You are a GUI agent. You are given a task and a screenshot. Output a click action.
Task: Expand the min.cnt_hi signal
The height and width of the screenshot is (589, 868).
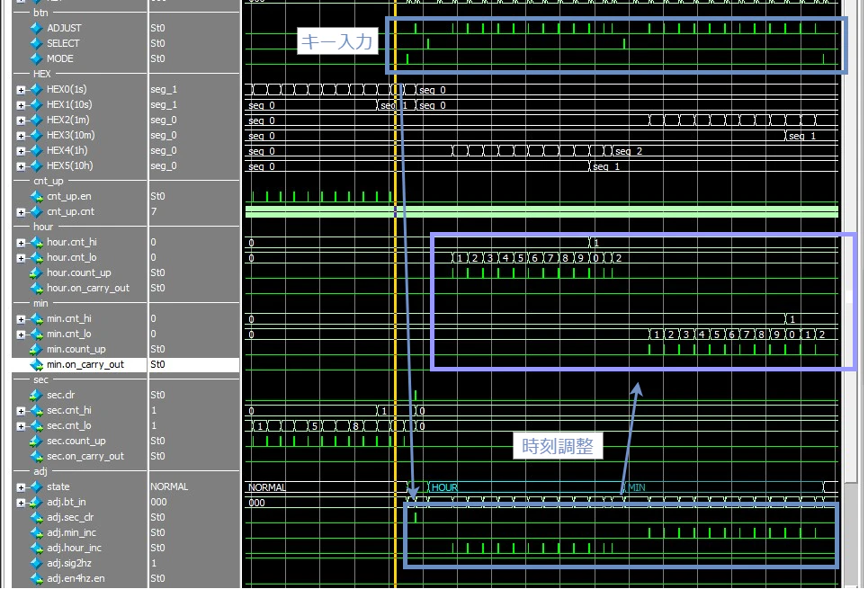[x=21, y=319]
